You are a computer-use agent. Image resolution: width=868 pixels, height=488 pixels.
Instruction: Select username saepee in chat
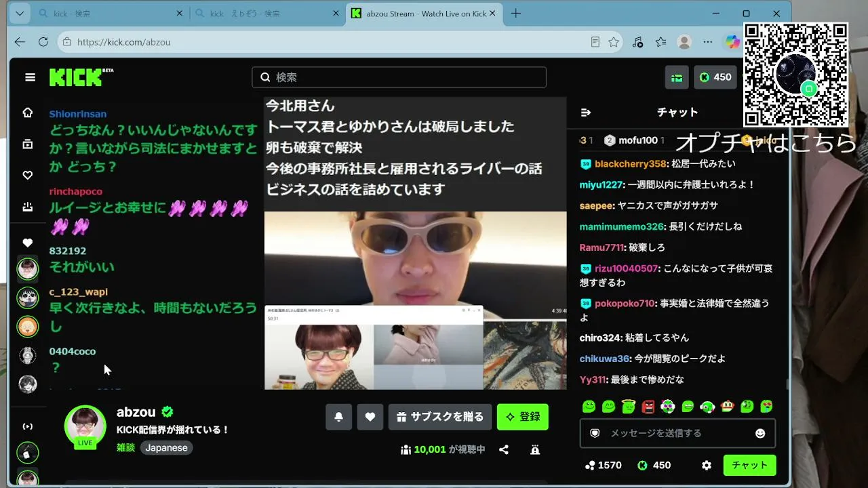[x=597, y=206]
